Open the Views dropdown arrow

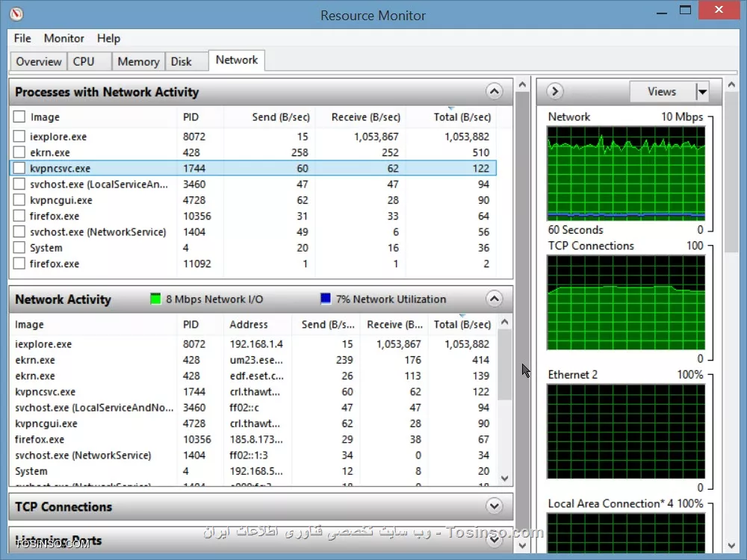[702, 91]
